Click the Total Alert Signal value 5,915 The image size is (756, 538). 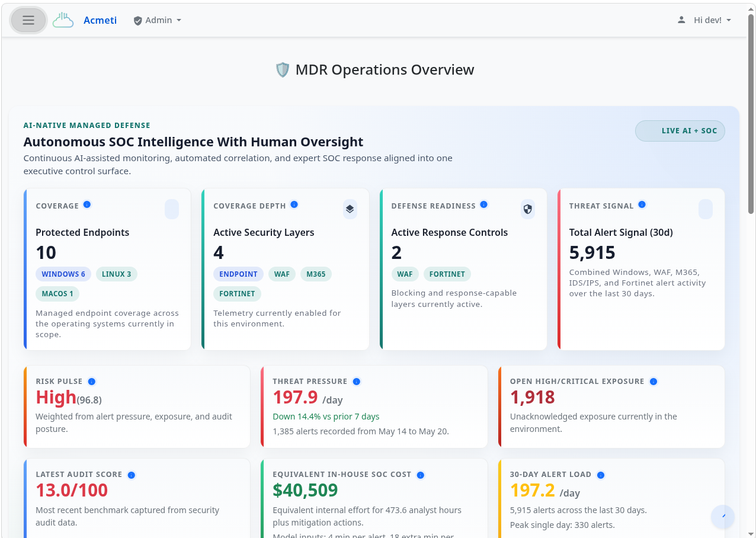pyautogui.click(x=592, y=253)
